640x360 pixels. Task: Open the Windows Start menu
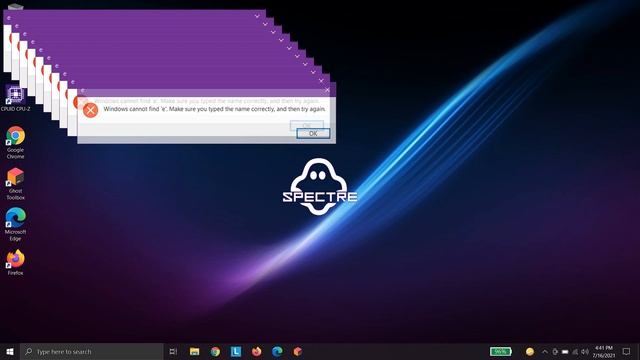[10, 351]
